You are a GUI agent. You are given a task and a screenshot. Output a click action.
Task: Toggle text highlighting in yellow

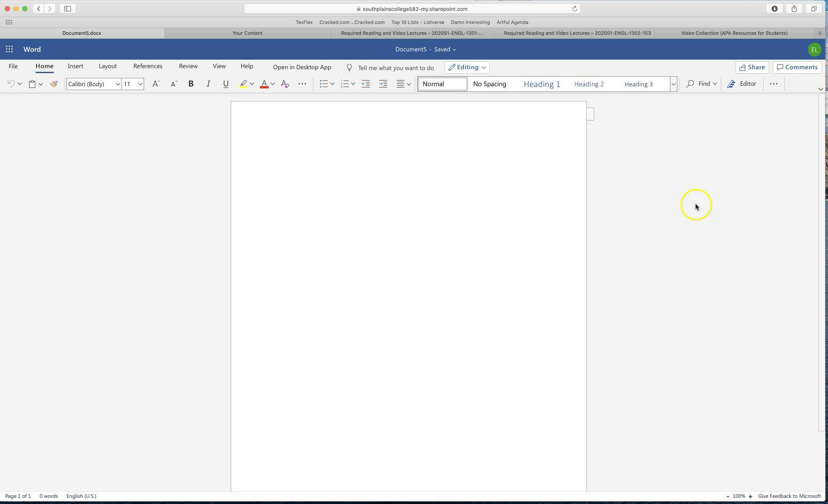pyautogui.click(x=243, y=84)
